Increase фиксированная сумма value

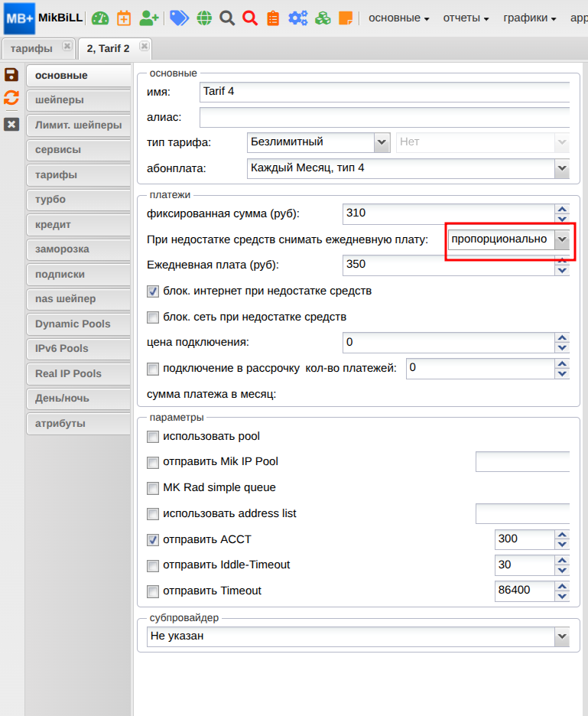pyautogui.click(x=562, y=209)
